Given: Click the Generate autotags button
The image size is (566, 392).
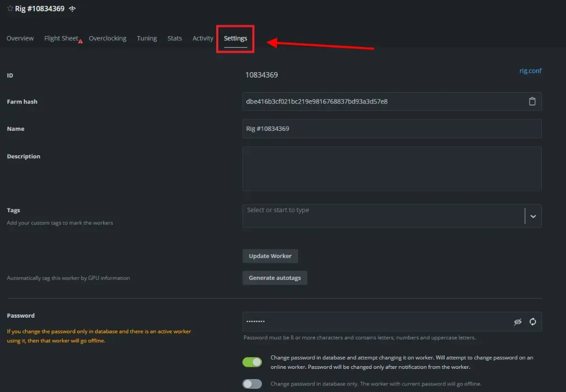Looking at the screenshot, I should point(274,278).
